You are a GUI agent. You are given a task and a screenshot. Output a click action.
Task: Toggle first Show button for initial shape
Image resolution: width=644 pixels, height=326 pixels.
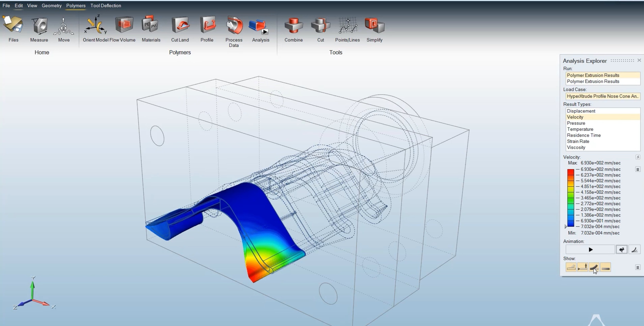[571, 268]
